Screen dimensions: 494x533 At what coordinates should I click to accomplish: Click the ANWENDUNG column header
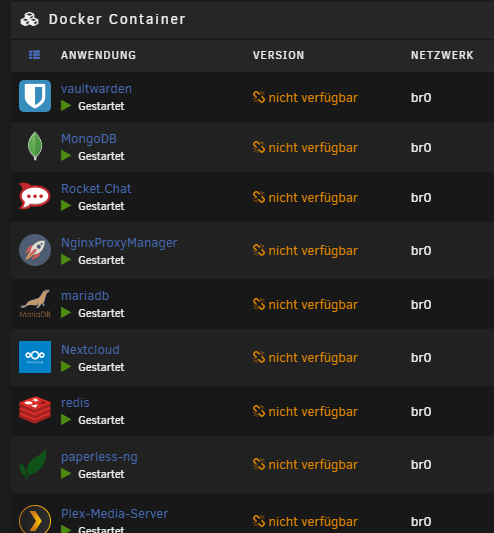(99, 55)
